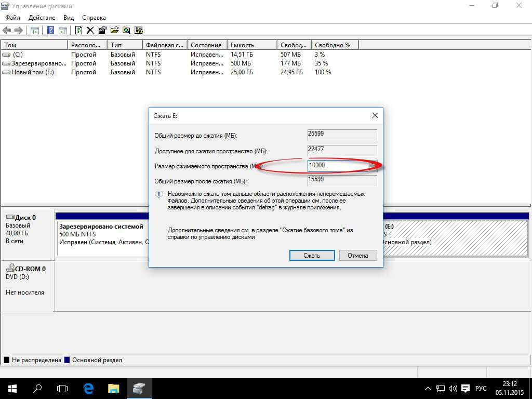Click the blue info icon in the dialog
The image size is (532, 399).
pyautogui.click(x=159, y=194)
